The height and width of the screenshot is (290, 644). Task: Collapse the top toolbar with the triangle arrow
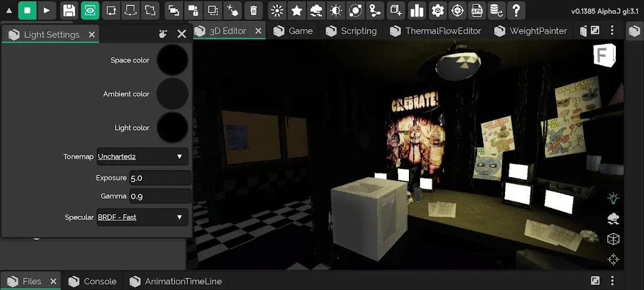click(9, 10)
